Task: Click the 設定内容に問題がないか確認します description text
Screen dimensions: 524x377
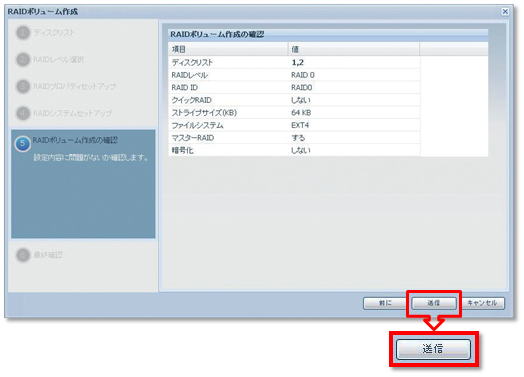Action: (x=91, y=157)
